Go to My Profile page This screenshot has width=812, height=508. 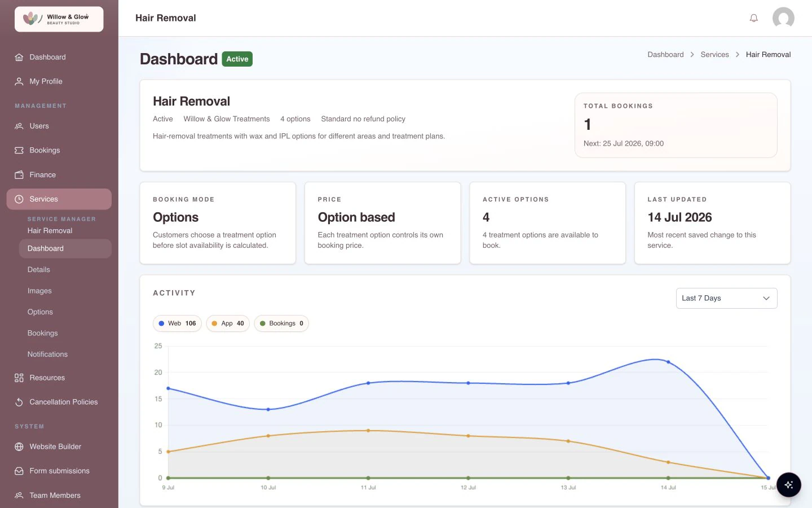[x=59, y=81]
